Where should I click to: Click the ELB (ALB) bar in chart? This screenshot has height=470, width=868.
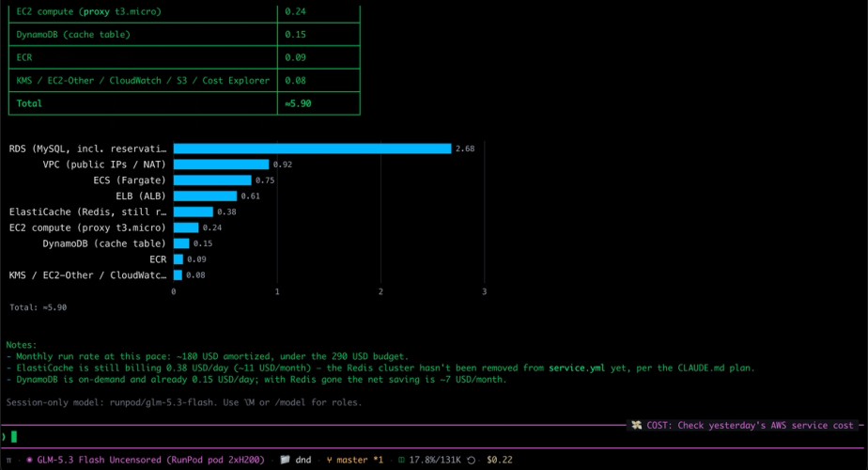(x=206, y=196)
